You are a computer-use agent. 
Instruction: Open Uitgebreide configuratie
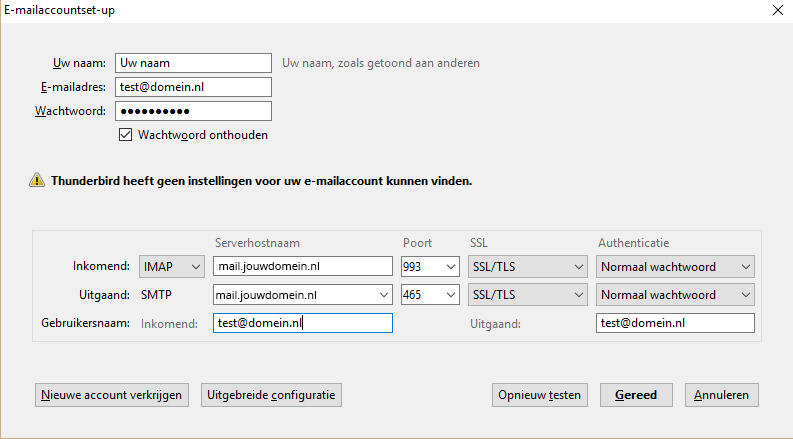272,395
